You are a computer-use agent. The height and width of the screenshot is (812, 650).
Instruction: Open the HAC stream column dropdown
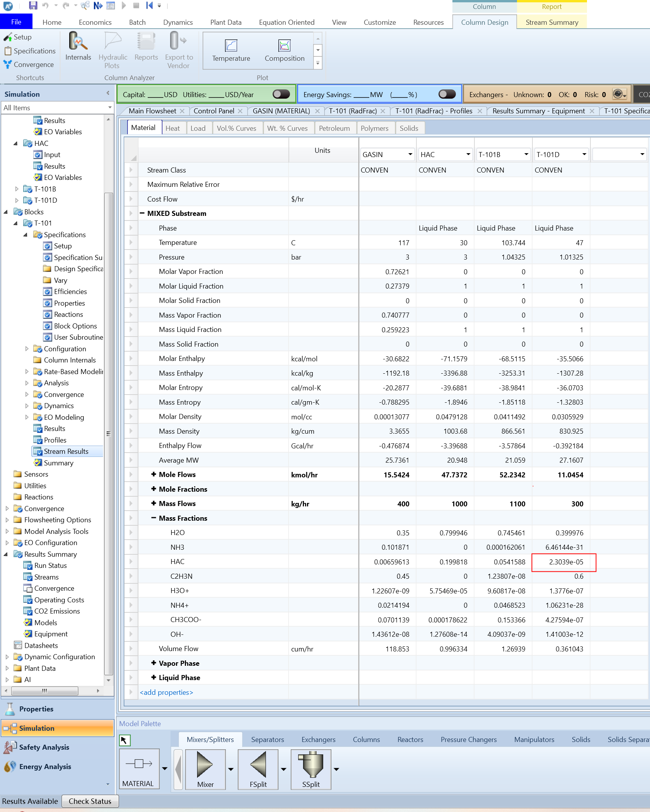468,154
